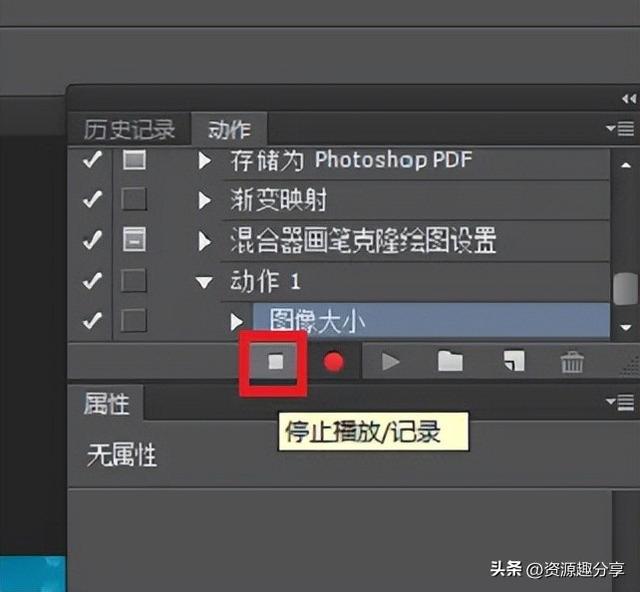Collapse panel with double-arrow icon
Image resolution: width=640 pixels, height=592 pixels.
(x=629, y=99)
